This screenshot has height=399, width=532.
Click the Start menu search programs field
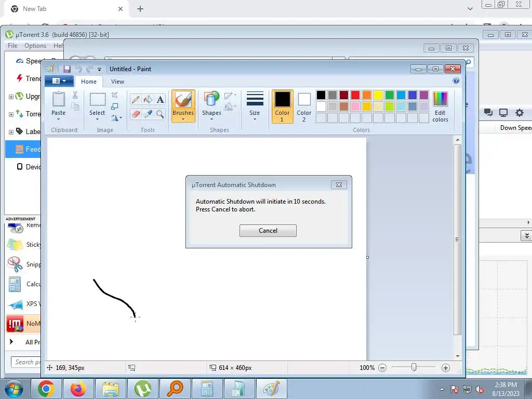(x=26, y=362)
